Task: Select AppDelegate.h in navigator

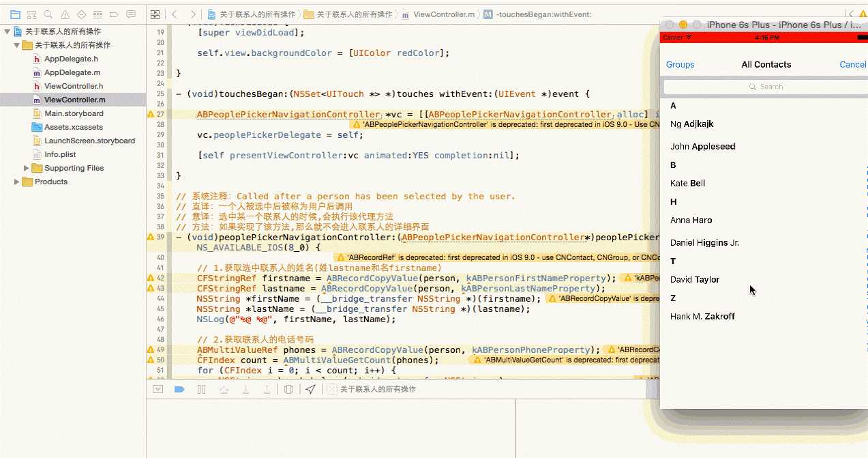Action: click(72, 59)
